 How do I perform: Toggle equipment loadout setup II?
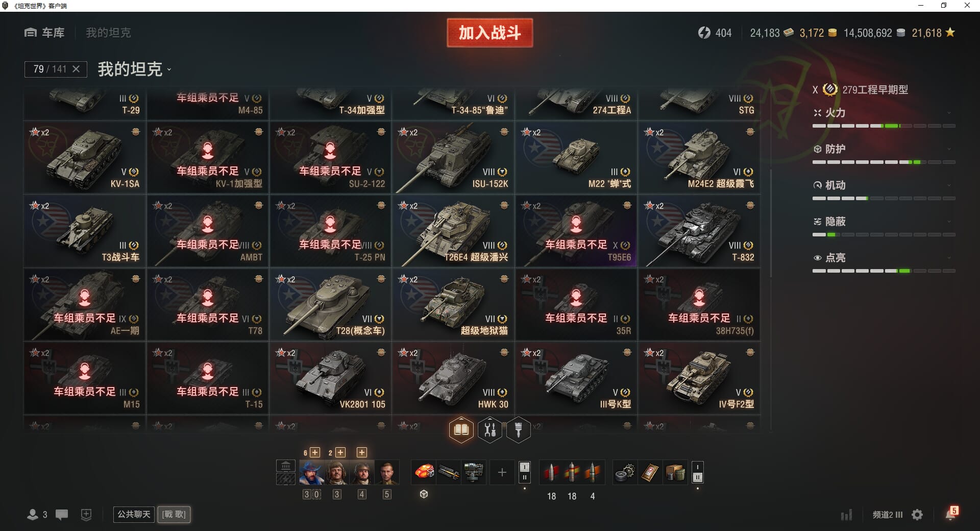click(x=524, y=478)
